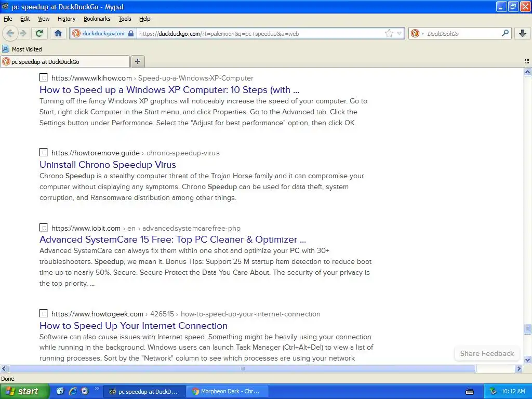Screen dimensions: 532x399
Task: Click the howtoremove.guide URL text
Action: click(136, 153)
